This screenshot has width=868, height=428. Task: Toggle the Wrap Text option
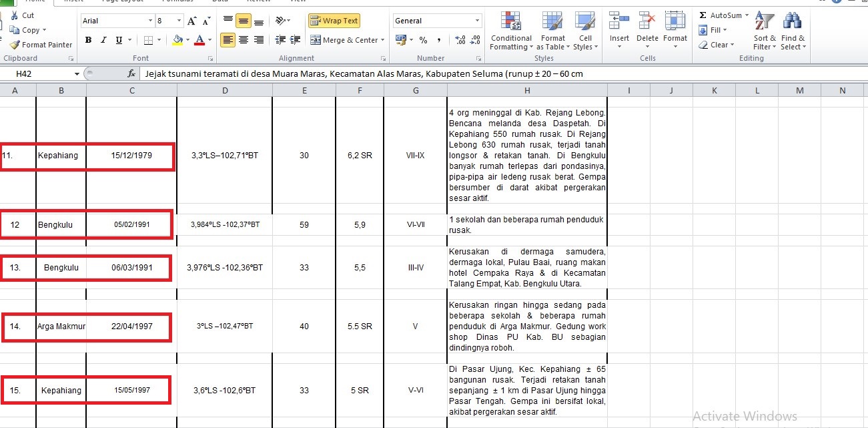(334, 21)
